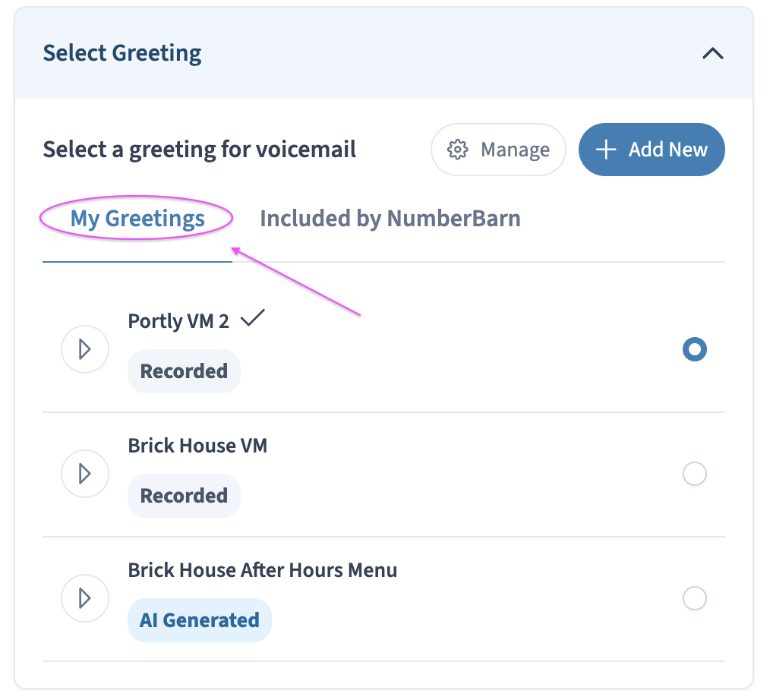Click the AI Generated badge
The image size is (770, 700).
pos(200,620)
